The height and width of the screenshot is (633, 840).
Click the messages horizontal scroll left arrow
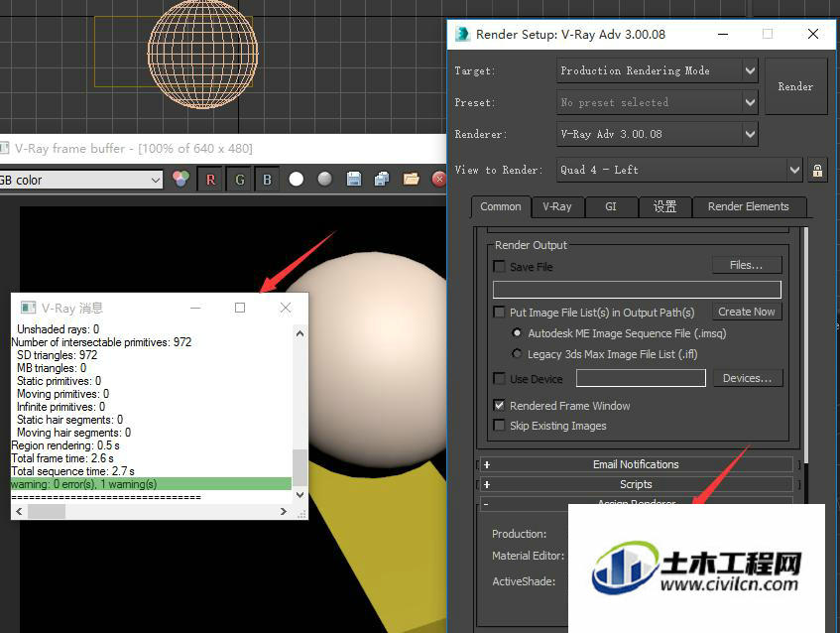[19, 511]
